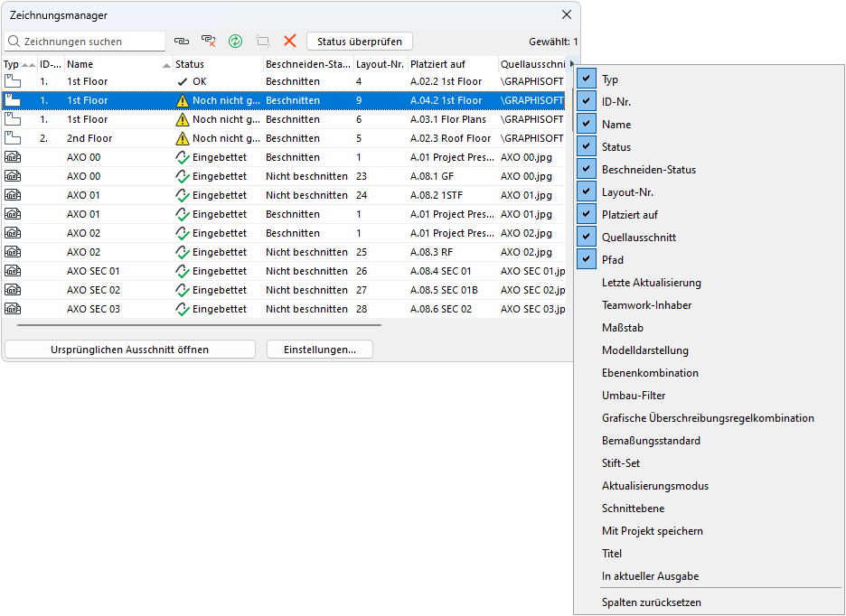Click the OK checkmark status icon
Image resolution: width=846 pixels, height=616 pixels.
click(x=183, y=82)
